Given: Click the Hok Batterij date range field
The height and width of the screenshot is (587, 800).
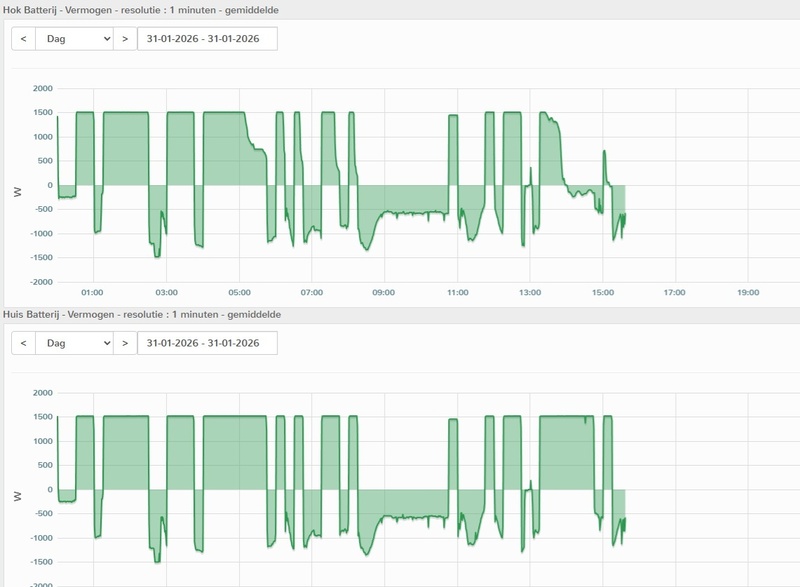Looking at the screenshot, I should click(207, 39).
